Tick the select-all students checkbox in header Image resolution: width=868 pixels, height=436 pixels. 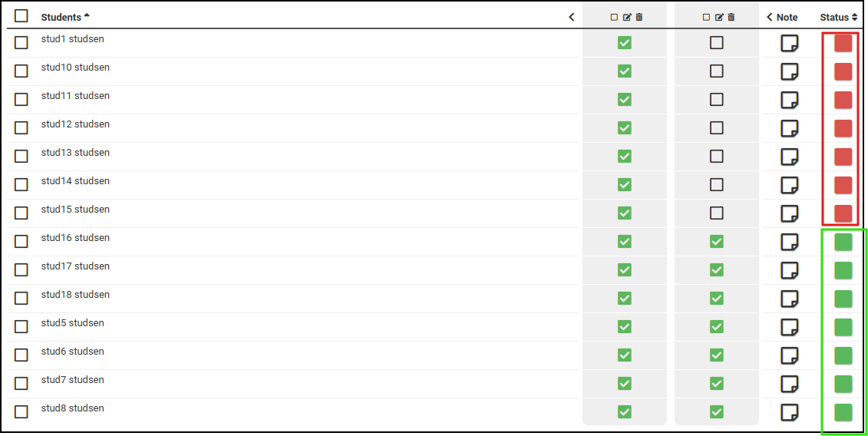coord(21,16)
